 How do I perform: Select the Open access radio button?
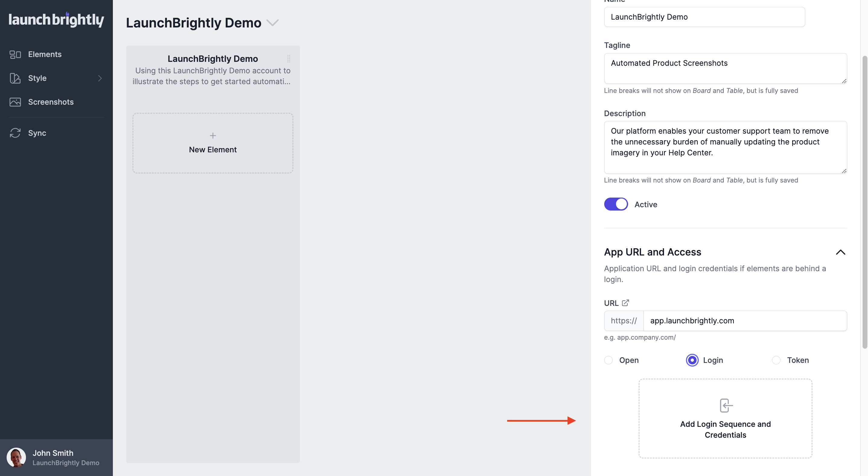[608, 360]
